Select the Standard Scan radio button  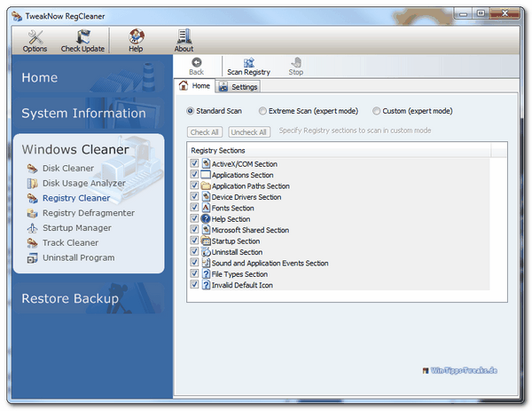tap(191, 111)
